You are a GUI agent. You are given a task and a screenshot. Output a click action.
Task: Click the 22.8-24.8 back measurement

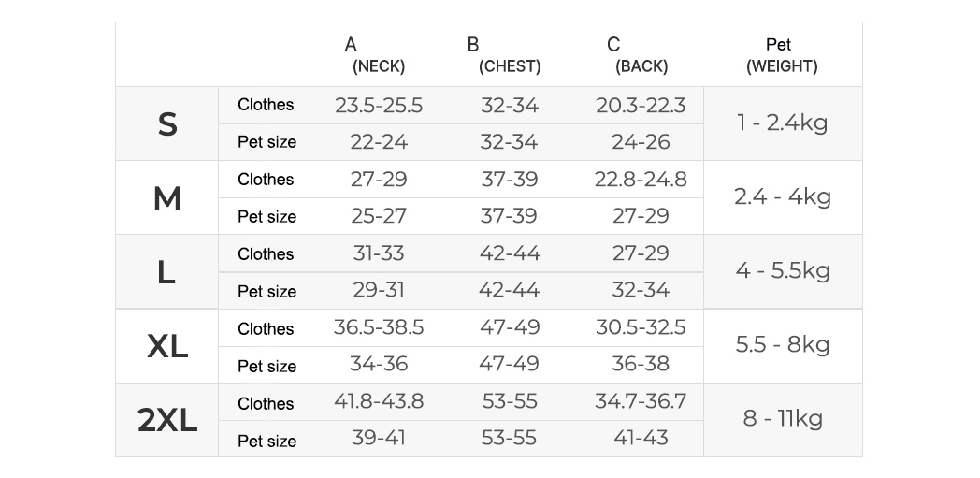pos(641,179)
